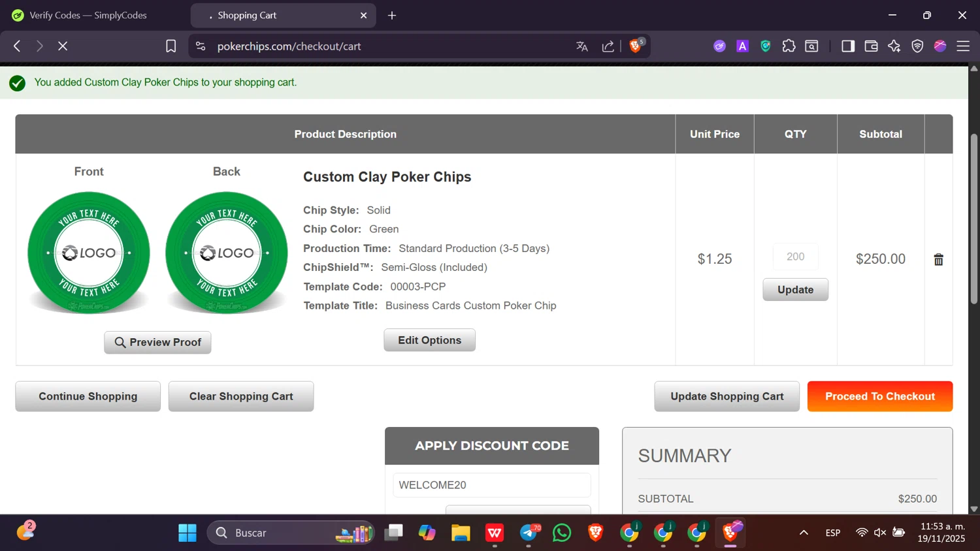Click into the quantity field showing 200

tap(795, 257)
